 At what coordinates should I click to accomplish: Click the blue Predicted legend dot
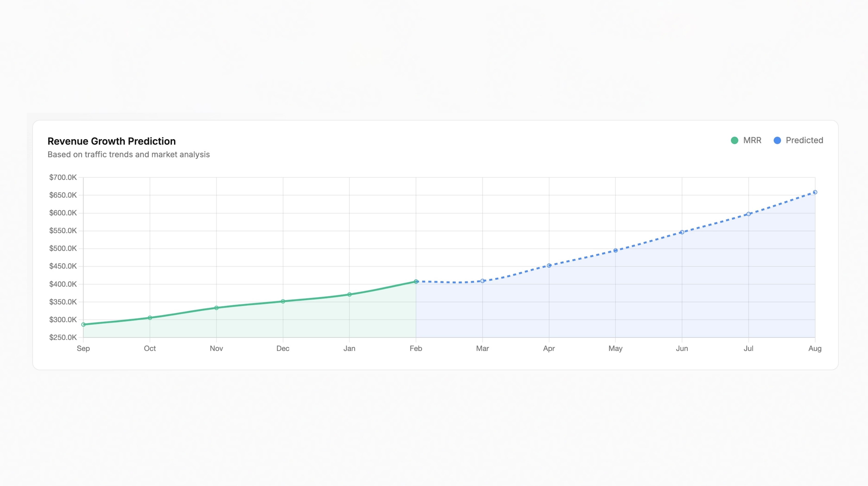(x=777, y=140)
